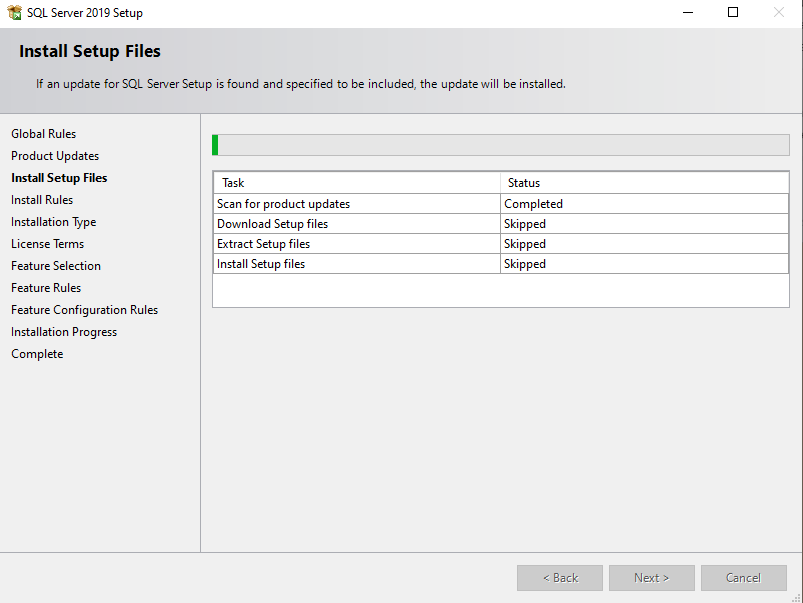803x603 pixels.
Task: Select Complete in the step list
Action: coord(37,354)
